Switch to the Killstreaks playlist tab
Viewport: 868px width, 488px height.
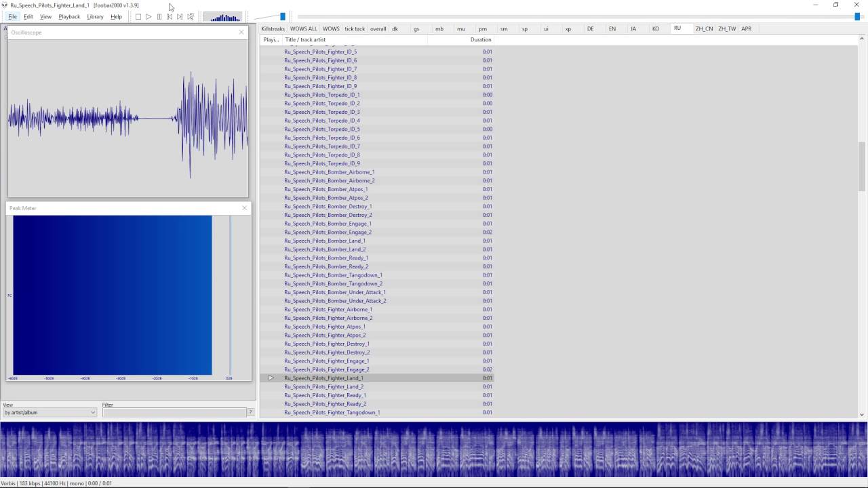[273, 29]
